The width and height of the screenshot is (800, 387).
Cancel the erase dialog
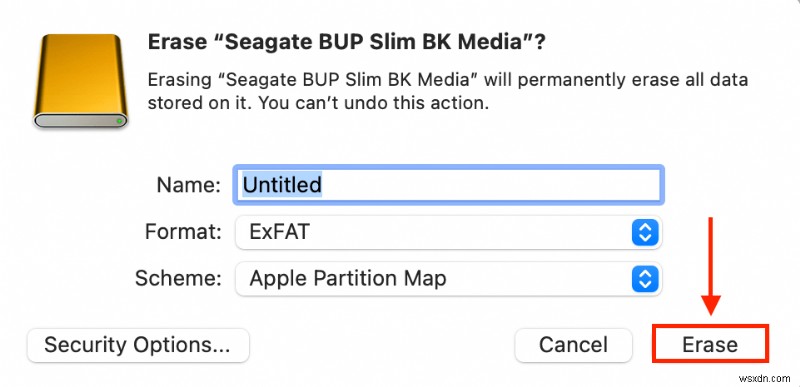click(573, 345)
